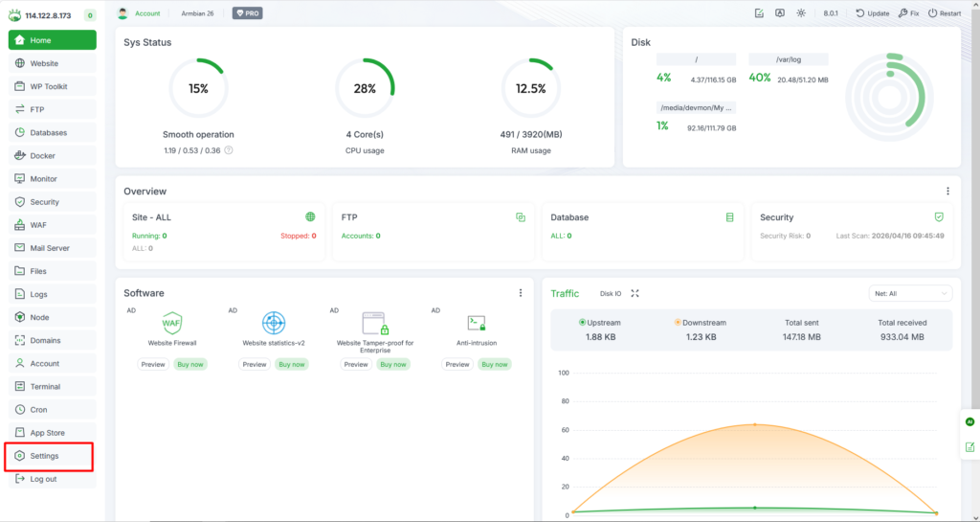Click the load help question mark icon
The width and height of the screenshot is (980, 522).
tap(229, 150)
